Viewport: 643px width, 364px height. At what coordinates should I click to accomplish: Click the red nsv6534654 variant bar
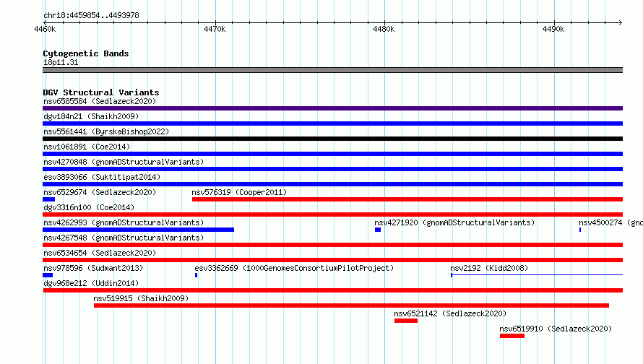point(332,260)
